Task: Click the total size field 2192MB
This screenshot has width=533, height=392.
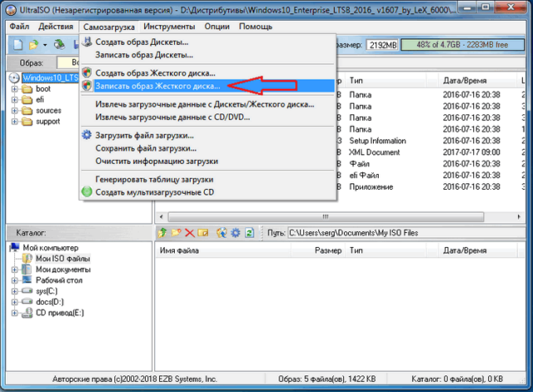Action: [382, 45]
